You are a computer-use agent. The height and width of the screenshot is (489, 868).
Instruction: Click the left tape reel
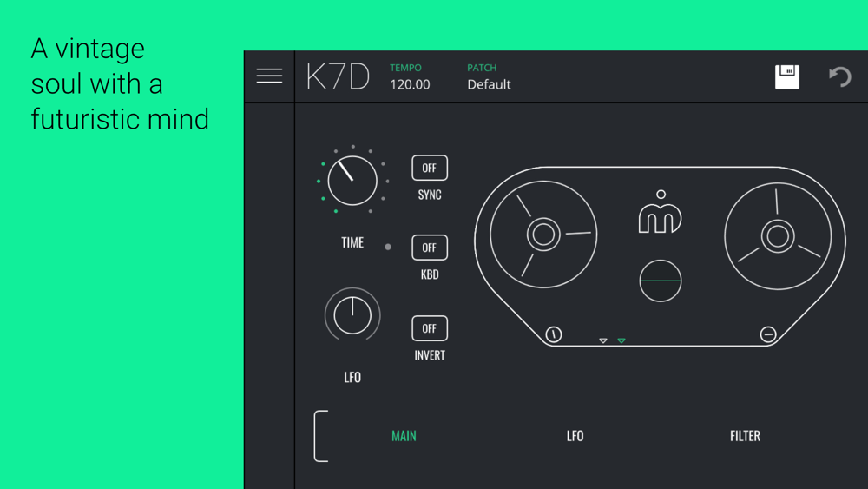pyautogui.click(x=543, y=235)
